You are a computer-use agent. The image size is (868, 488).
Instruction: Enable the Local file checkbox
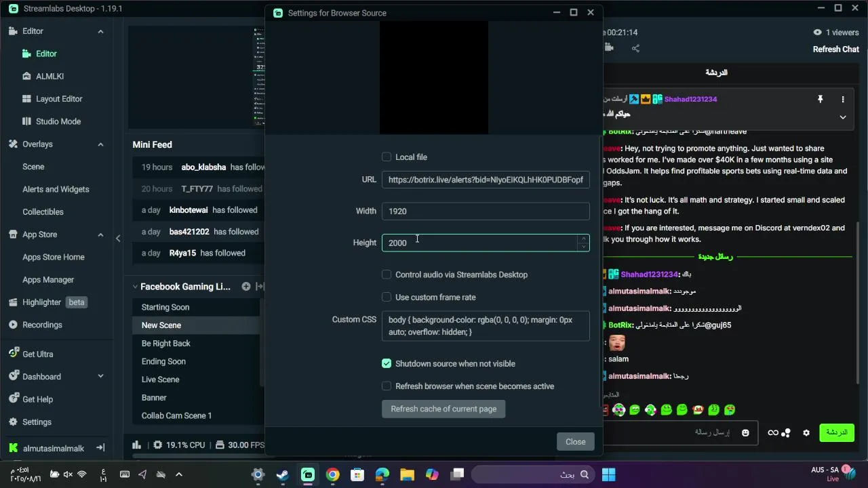click(387, 157)
